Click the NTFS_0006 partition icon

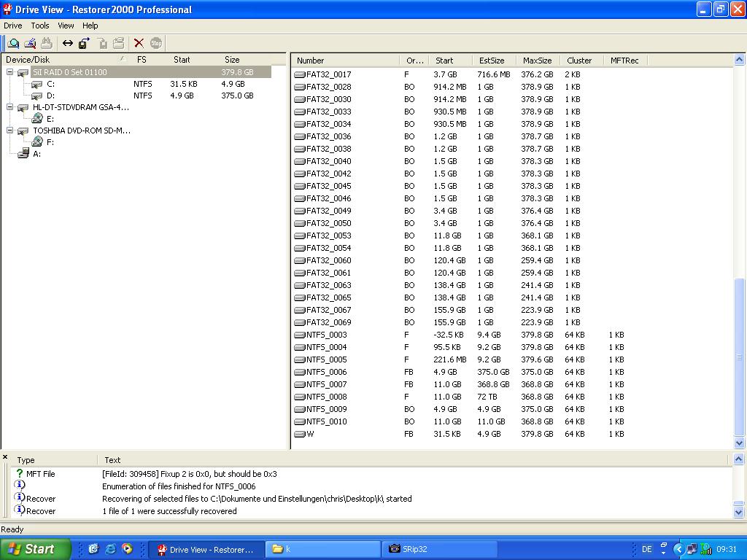click(300, 372)
